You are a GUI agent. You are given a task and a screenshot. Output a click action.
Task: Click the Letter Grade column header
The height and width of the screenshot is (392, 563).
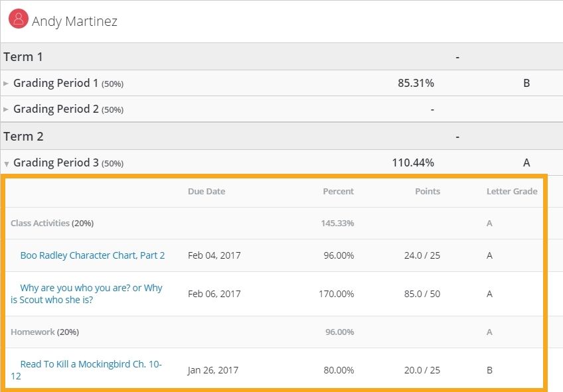512,192
